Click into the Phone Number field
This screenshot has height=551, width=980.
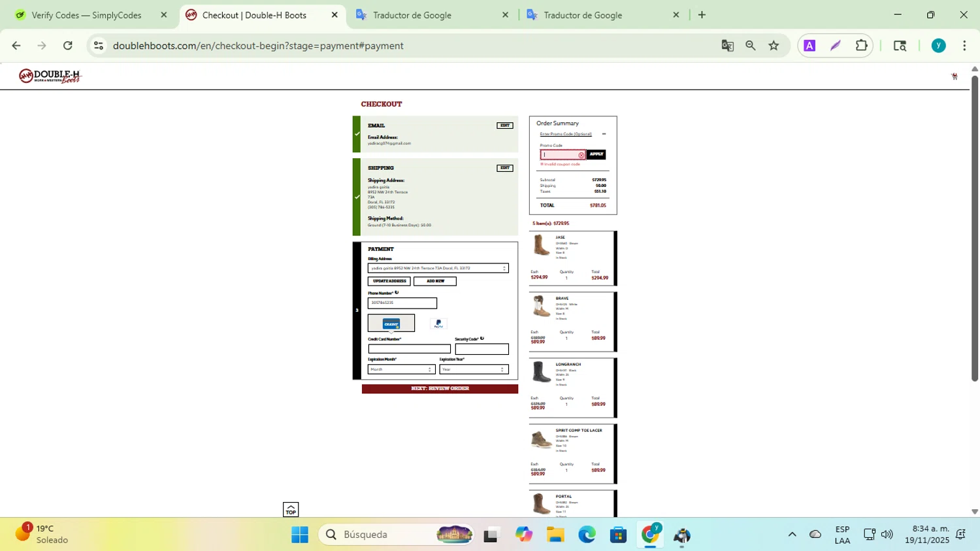(x=402, y=303)
